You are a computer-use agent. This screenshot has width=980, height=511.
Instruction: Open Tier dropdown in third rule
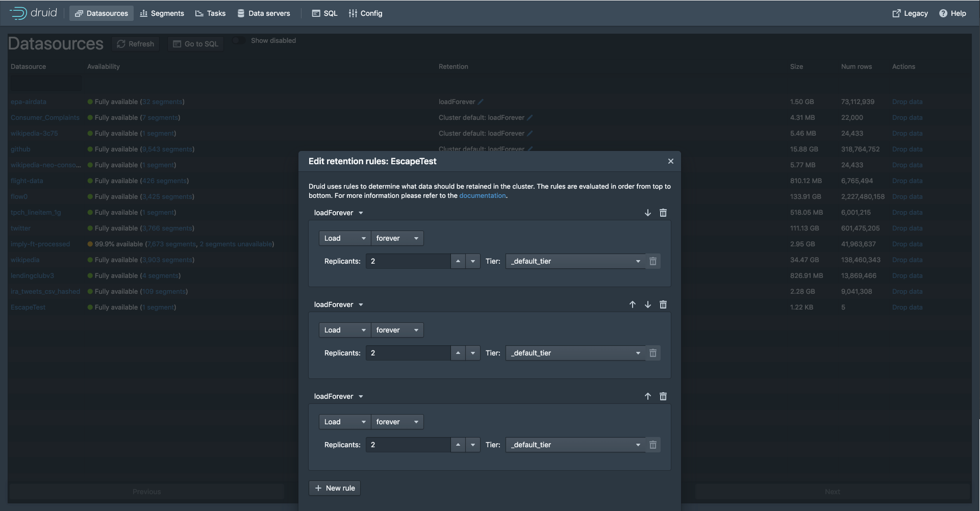point(575,445)
